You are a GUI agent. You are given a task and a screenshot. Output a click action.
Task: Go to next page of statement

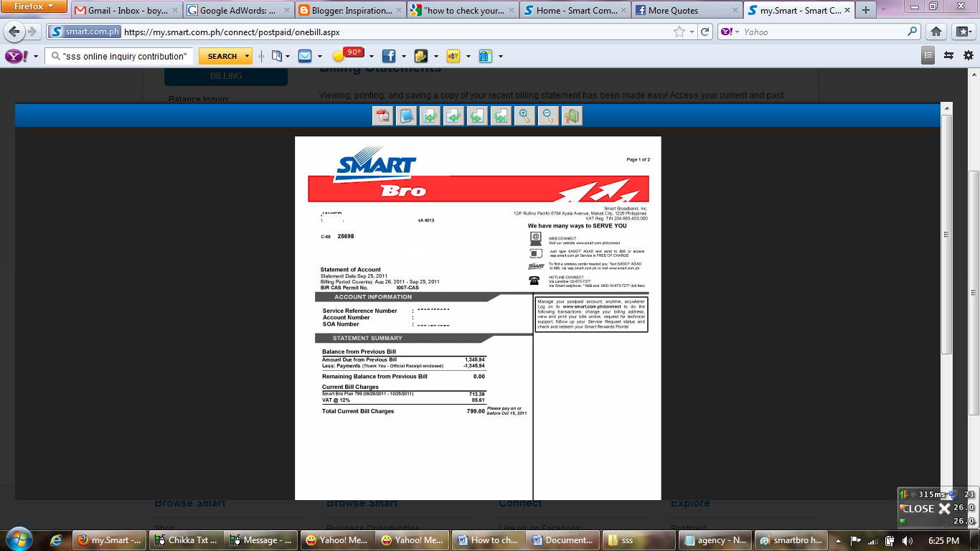coord(477,116)
